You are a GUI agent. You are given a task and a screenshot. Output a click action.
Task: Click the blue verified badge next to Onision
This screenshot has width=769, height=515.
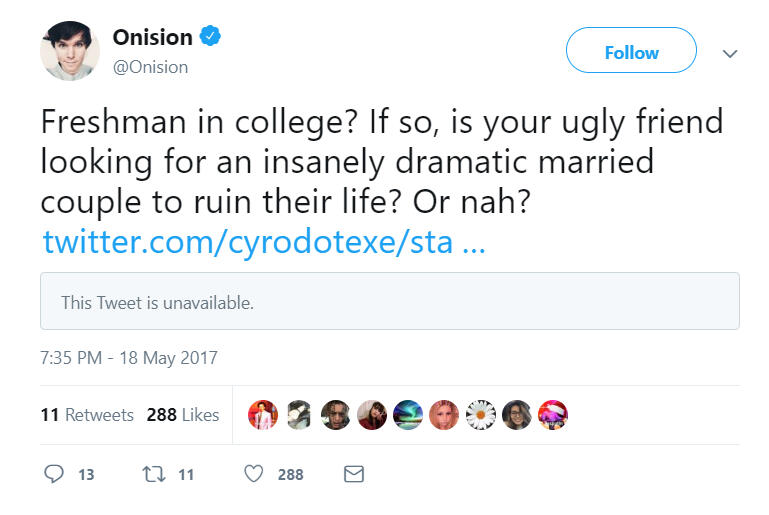(210, 37)
